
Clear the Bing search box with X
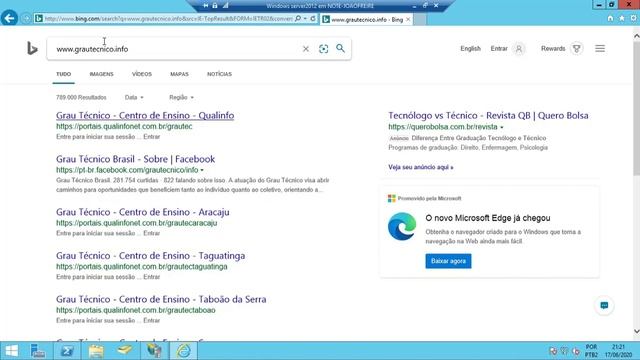point(306,49)
